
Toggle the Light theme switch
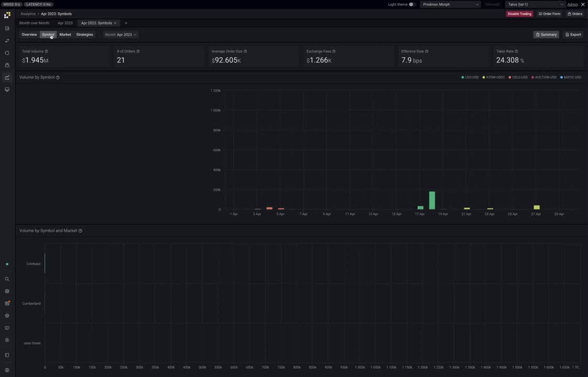[411, 4]
